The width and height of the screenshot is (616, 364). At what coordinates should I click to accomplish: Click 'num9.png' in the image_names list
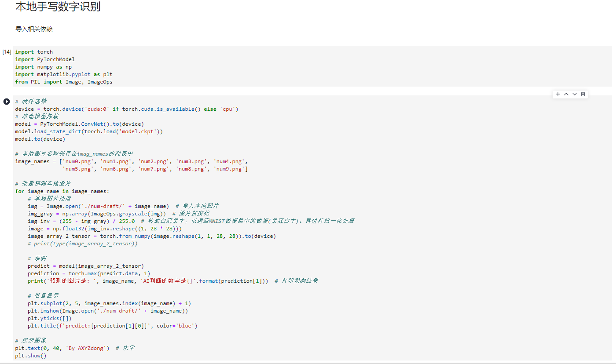click(x=229, y=169)
